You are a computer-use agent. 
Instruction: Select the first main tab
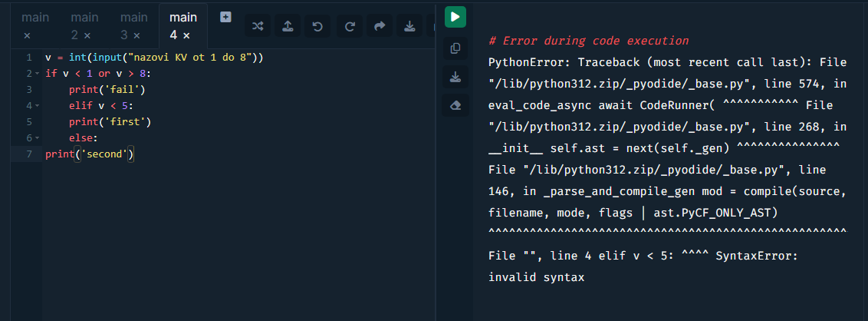[35, 17]
